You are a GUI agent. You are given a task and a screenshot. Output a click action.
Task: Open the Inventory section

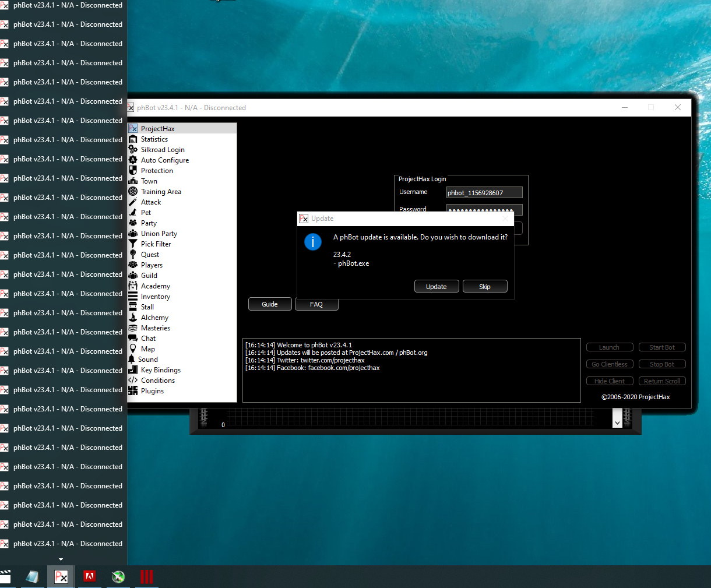pyautogui.click(x=156, y=297)
